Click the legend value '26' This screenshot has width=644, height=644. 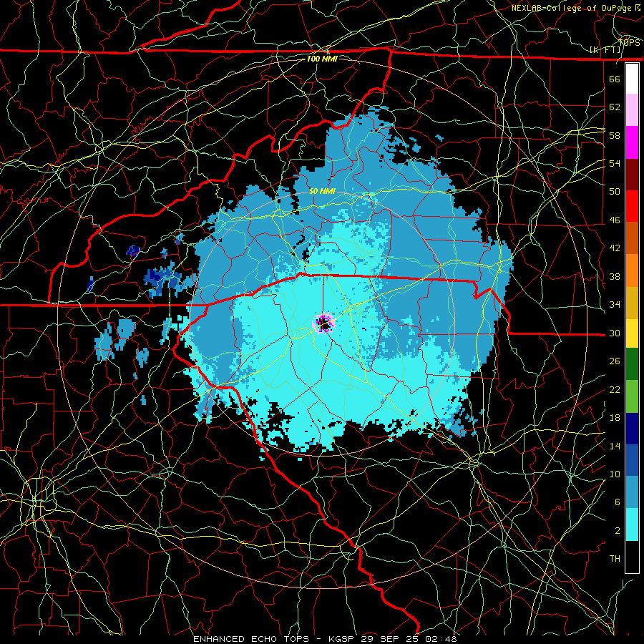click(x=615, y=361)
